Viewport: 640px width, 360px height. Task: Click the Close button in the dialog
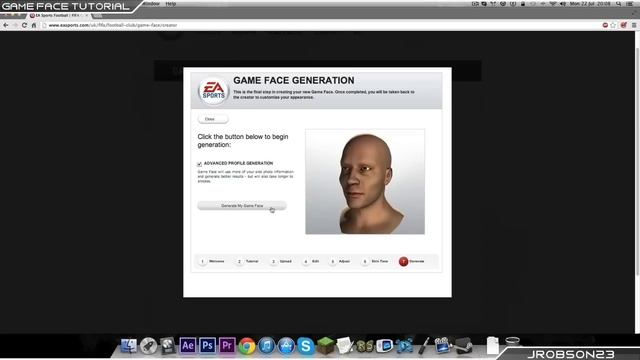213,119
